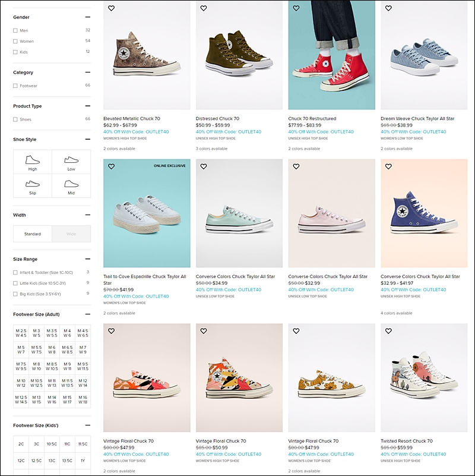
Task: View the desert-print Twisted Resort shoe image
Action: point(424,377)
